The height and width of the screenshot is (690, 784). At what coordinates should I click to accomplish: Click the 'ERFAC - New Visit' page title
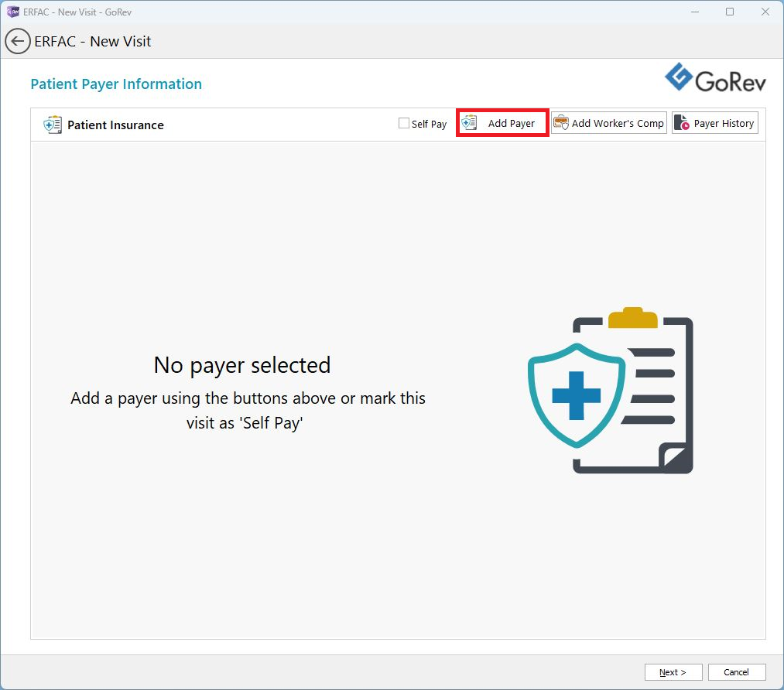93,42
